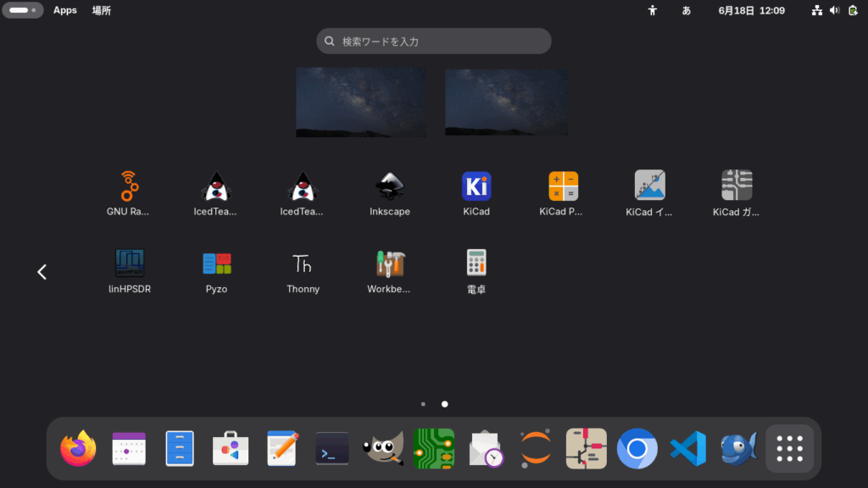This screenshot has width=868, height=488.
Task: Open the Software store in the dock
Action: (x=231, y=448)
